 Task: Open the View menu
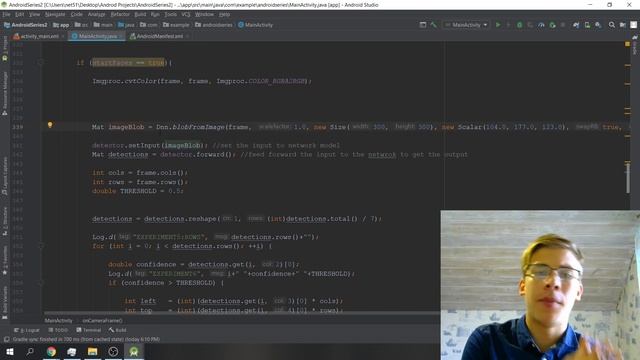34,14
